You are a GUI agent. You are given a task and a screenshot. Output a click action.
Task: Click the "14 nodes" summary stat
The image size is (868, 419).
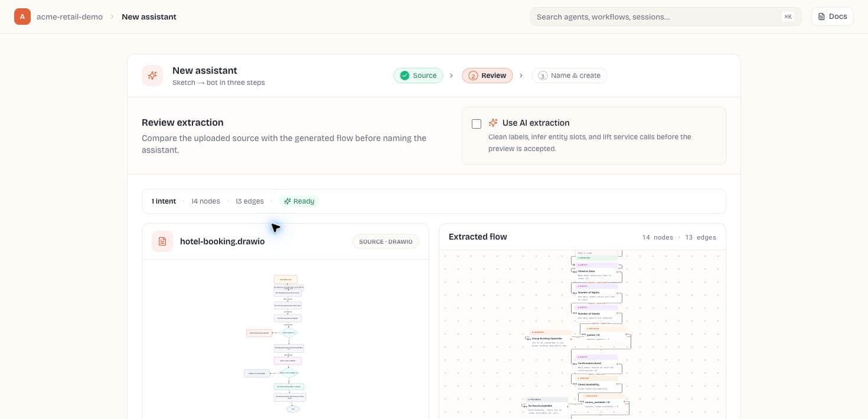click(205, 201)
